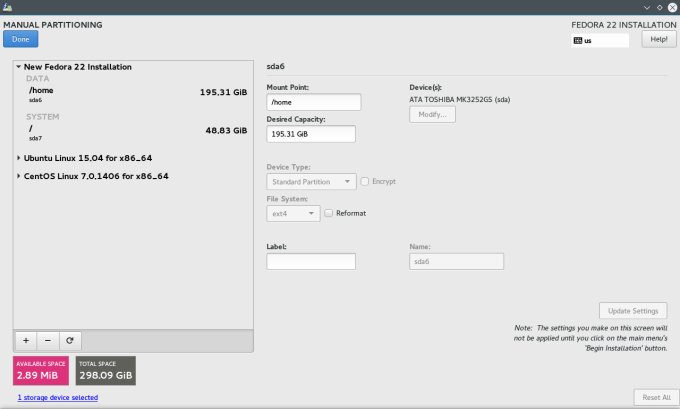Viewport: 680px width, 409px height.
Task: Expand Ubuntu Linux 15.04 for x86_64
Action: point(19,158)
